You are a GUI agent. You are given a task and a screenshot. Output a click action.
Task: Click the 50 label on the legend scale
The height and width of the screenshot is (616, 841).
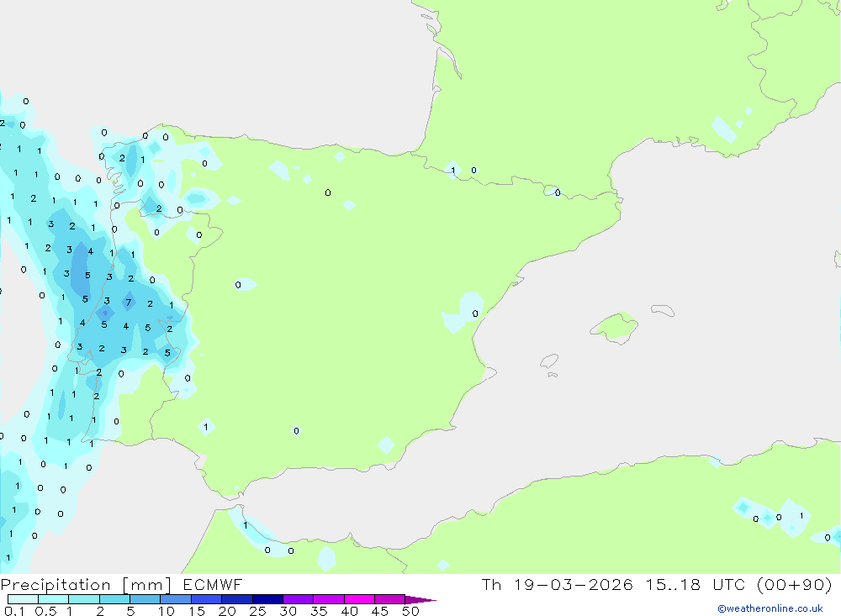pos(410,611)
